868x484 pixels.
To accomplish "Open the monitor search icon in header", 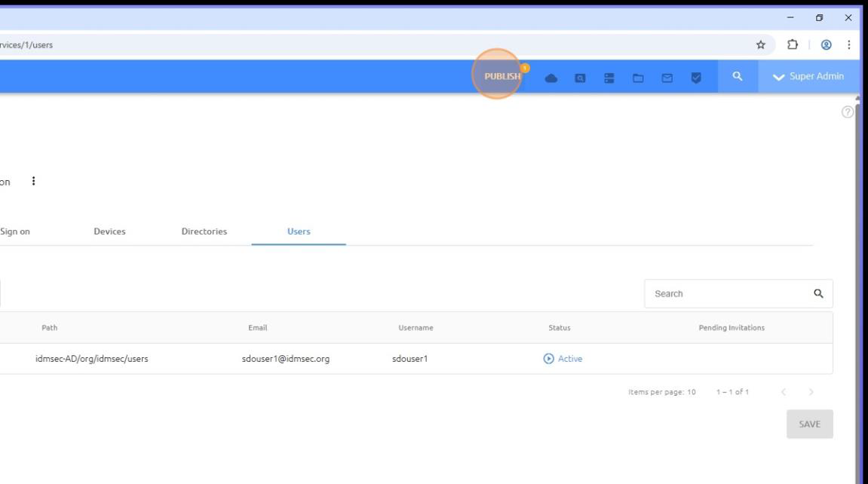I will pos(580,78).
